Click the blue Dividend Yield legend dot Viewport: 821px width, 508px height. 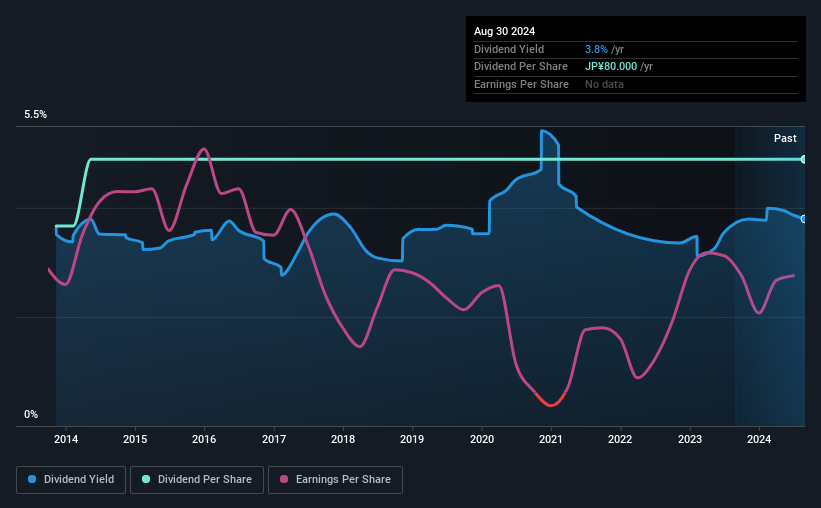tap(33, 479)
